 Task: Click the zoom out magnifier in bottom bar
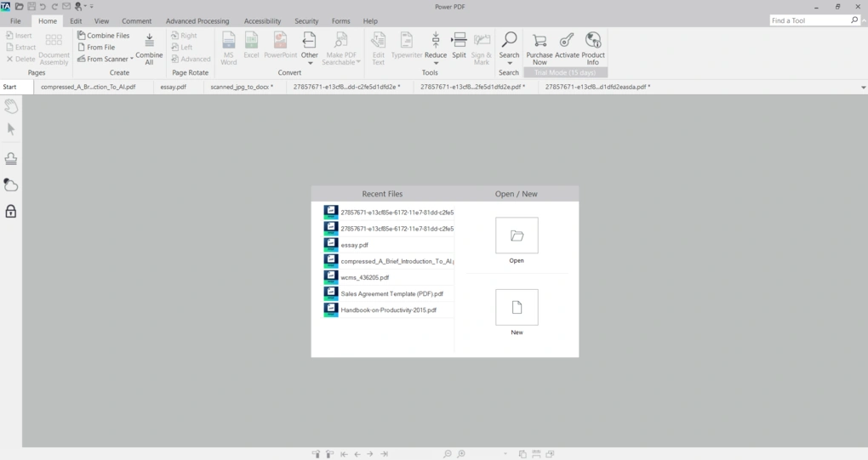pos(448,454)
